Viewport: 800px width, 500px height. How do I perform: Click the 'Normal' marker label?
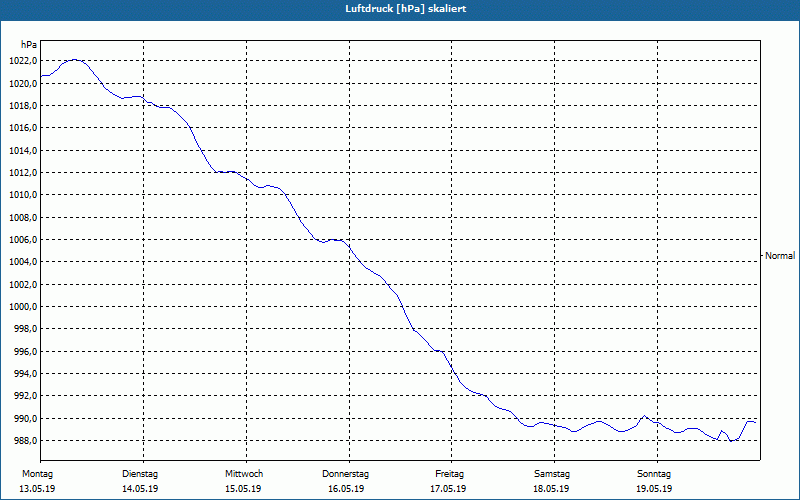click(780, 256)
